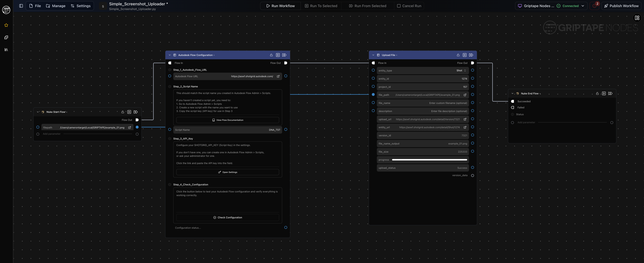Run from the Nuke End Flow node
Screen dimensions: 644x263
[x=610, y=93]
